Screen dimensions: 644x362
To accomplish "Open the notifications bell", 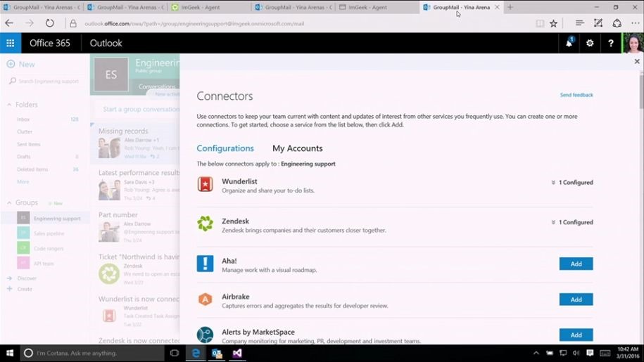I will (x=569, y=43).
